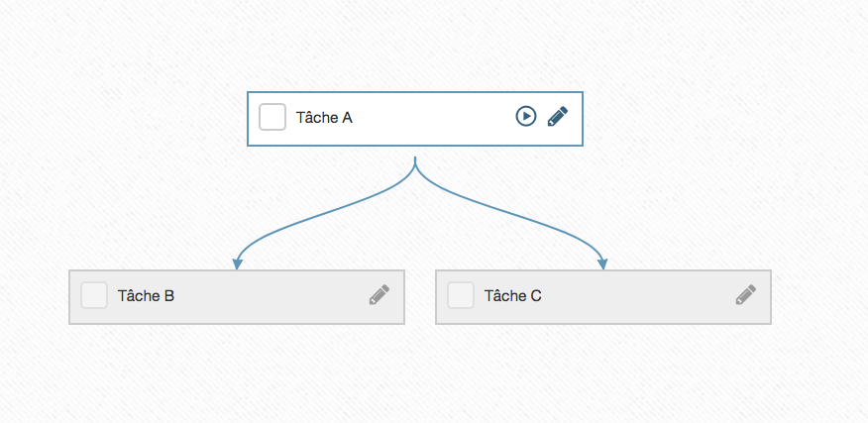868x423 pixels.
Task: Open the pencil editor for Tâche B
Action: [x=380, y=294]
